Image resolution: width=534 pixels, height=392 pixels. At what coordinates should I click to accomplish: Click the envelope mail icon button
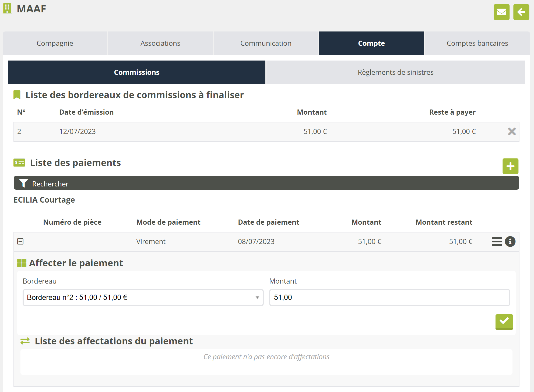pos(501,12)
